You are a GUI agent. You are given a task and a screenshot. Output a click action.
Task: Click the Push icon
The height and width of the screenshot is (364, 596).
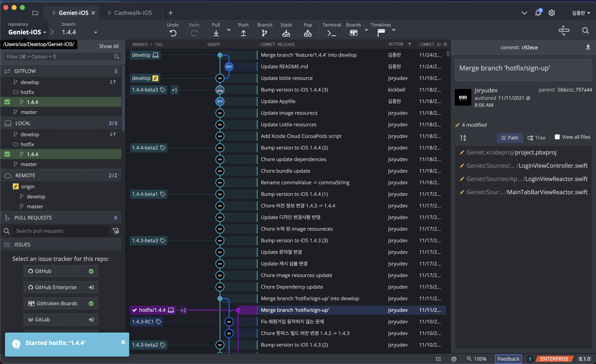click(x=243, y=33)
